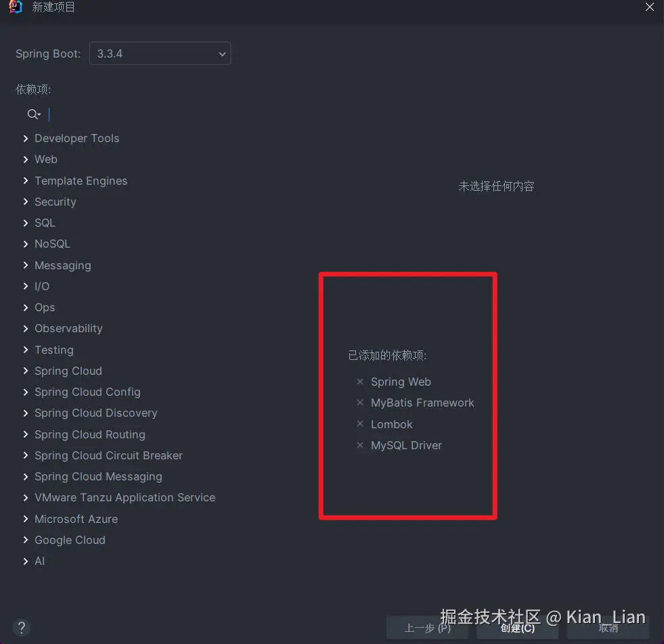Click the X icon beside Lombok

[x=360, y=423]
